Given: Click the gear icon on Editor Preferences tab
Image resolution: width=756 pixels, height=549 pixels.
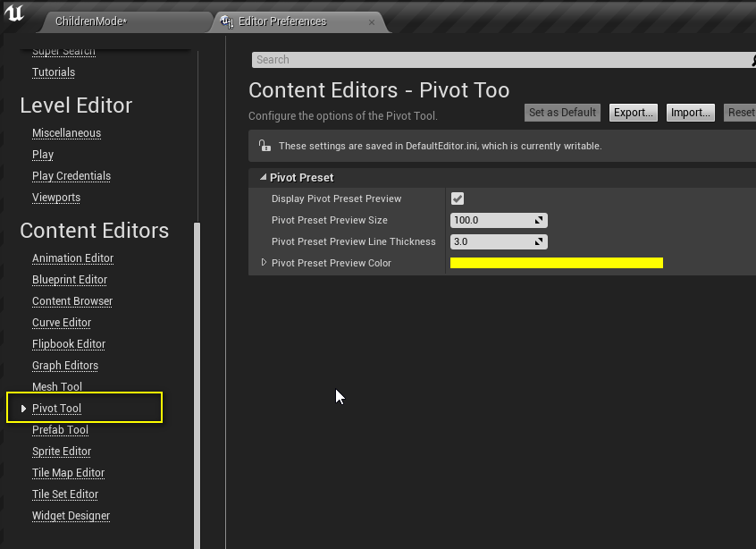Looking at the screenshot, I should pos(225,21).
